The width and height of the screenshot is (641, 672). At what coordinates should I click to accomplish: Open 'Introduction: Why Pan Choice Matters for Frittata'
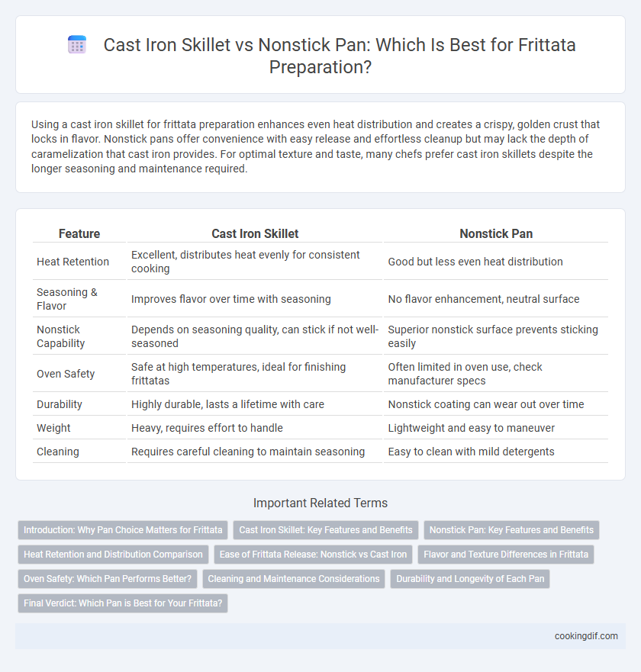(123, 530)
